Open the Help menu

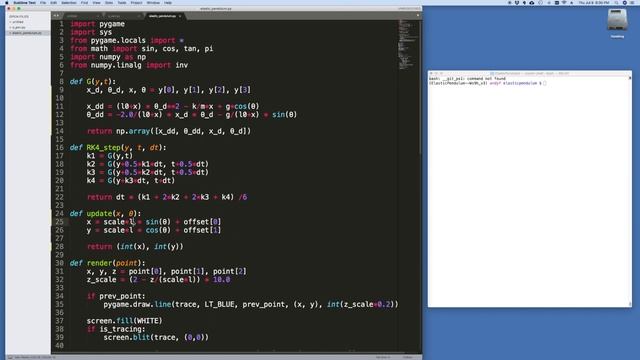(x=168, y=2)
